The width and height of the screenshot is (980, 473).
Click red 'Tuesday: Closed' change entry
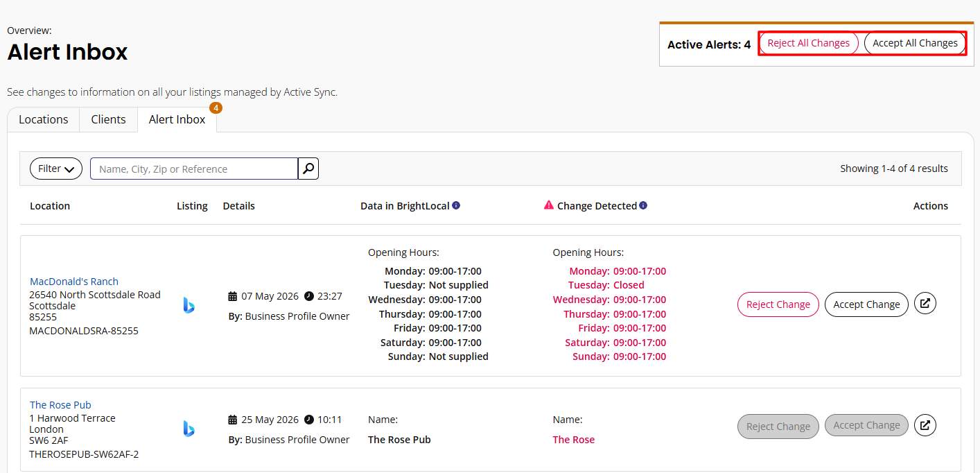click(606, 285)
